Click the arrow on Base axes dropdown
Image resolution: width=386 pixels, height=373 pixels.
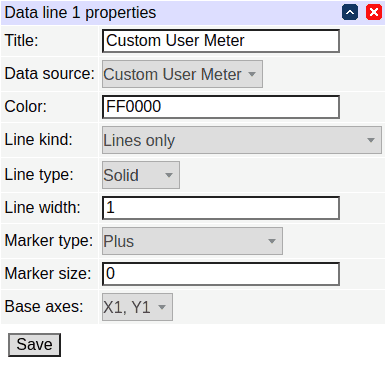pyautogui.click(x=162, y=307)
